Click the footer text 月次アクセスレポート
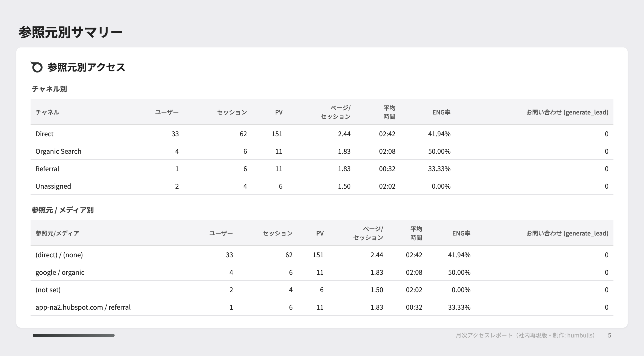 pos(484,335)
